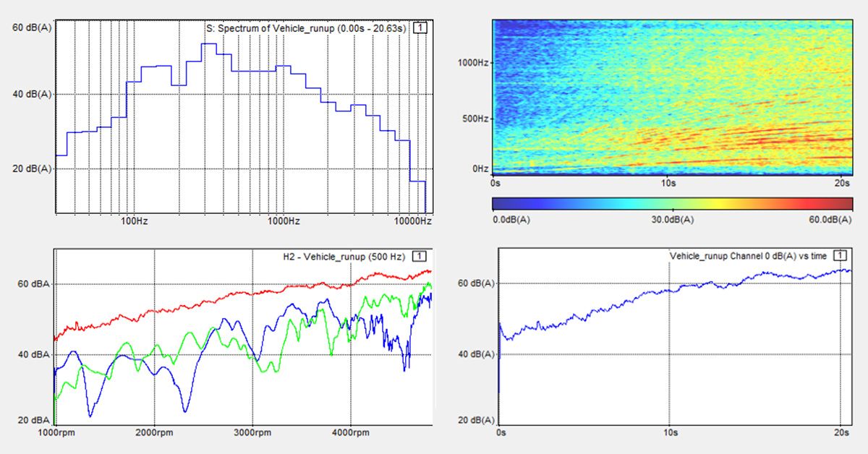Click the channel 1 badge in level vs time chart

839,256
